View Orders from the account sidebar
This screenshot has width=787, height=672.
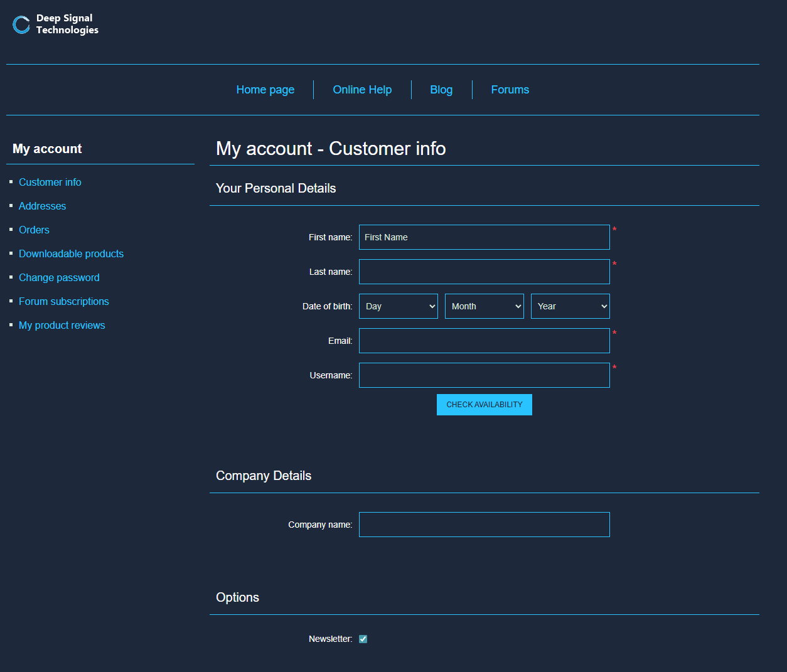pos(34,230)
